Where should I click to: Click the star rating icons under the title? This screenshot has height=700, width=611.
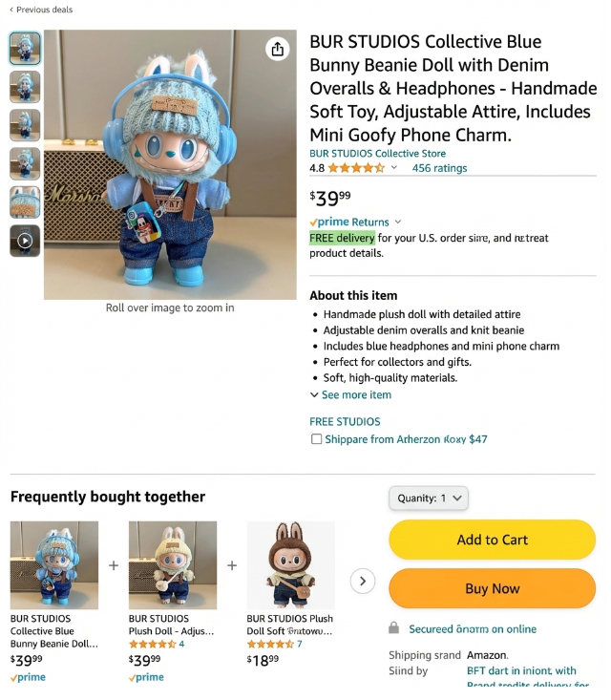click(x=356, y=168)
